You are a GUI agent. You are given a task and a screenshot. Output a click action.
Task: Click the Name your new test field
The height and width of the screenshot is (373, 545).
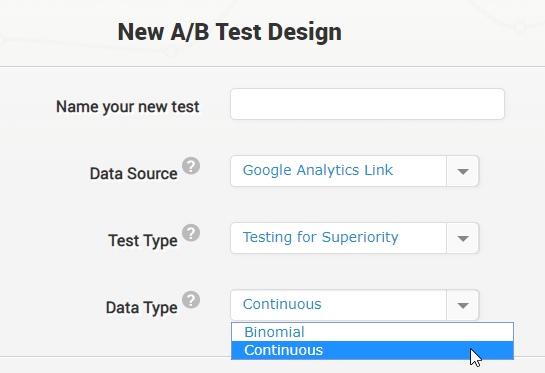tap(367, 104)
